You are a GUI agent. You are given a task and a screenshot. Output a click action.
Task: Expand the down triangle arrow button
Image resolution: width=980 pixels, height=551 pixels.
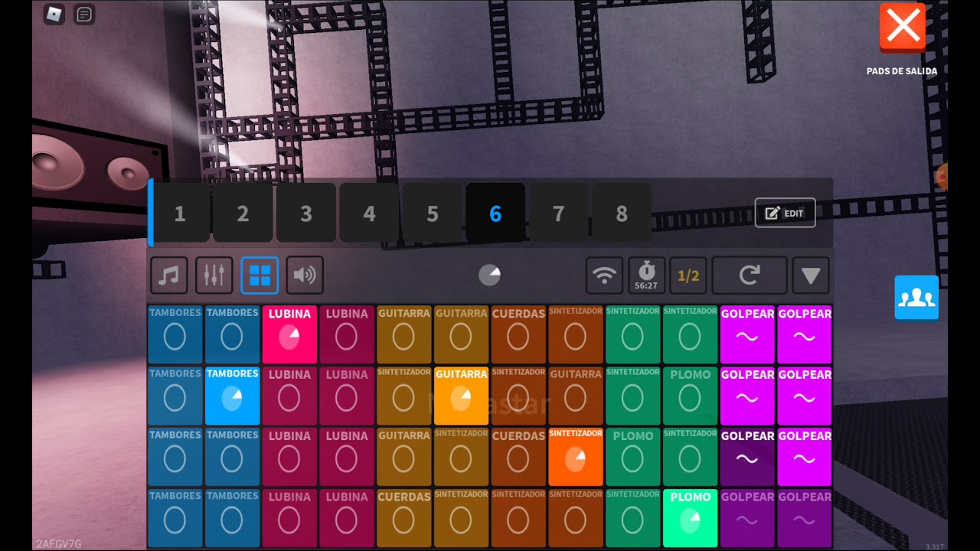[x=811, y=275]
